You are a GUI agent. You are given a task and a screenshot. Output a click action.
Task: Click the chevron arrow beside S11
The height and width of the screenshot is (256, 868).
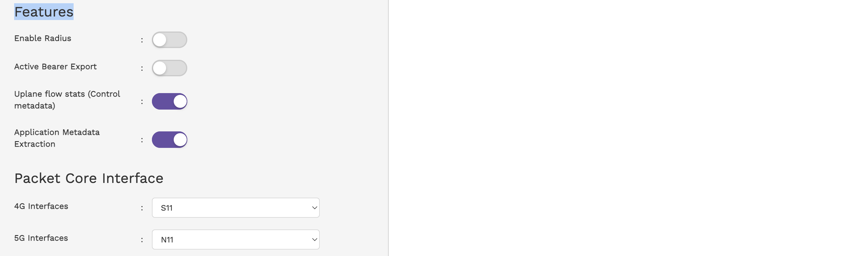pos(314,208)
